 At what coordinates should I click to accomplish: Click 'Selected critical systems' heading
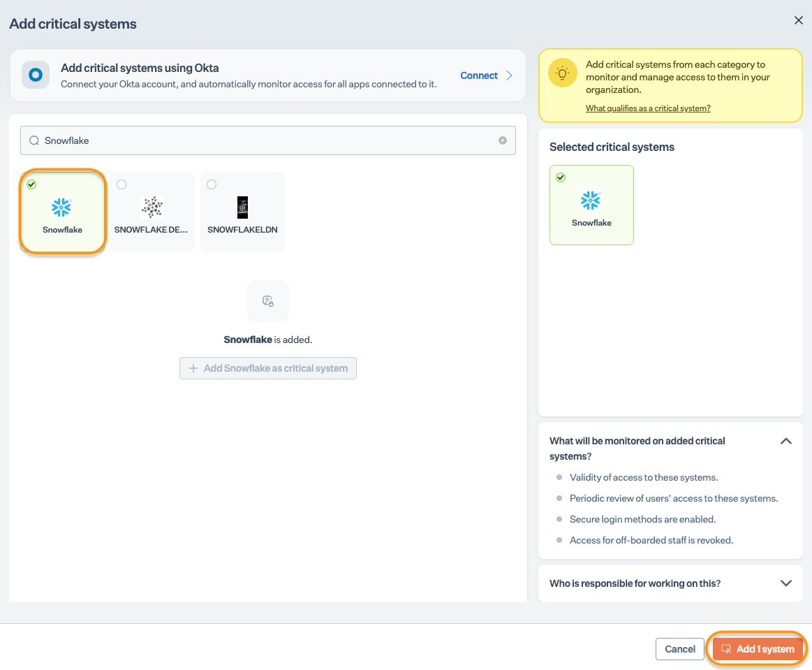coord(612,147)
